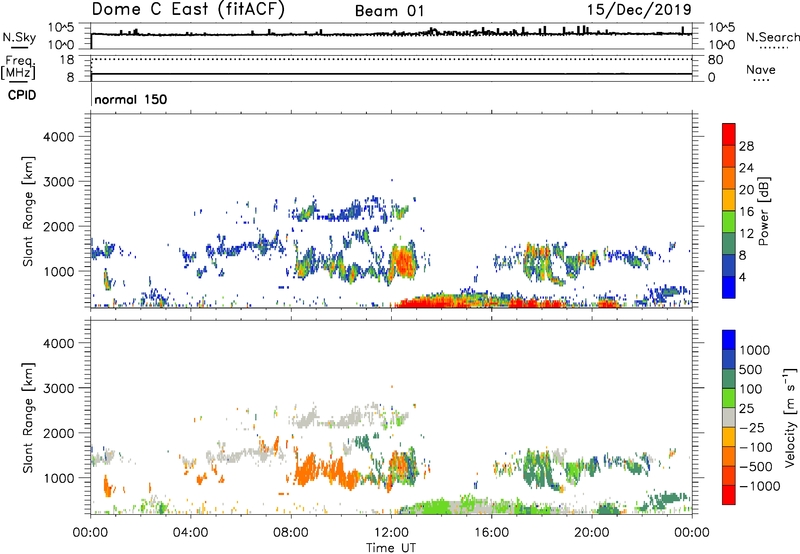Click the '3000' tick on velocity panel
The width and height of the screenshot is (800, 554).
58,388
